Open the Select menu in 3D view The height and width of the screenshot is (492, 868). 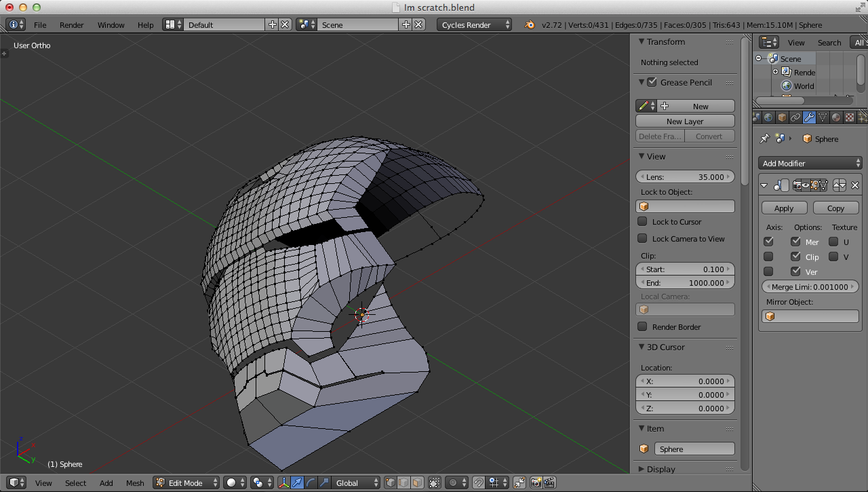76,482
